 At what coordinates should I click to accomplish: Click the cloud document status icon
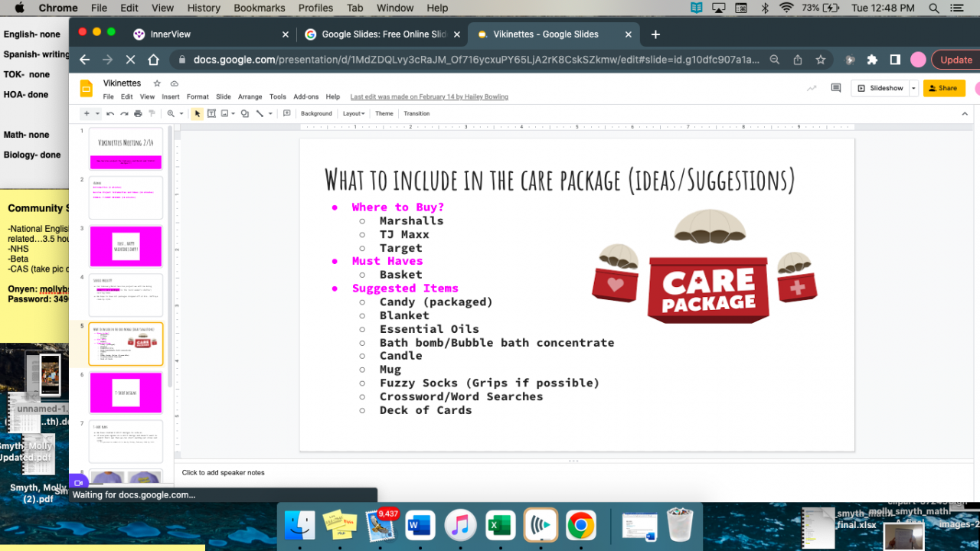pos(175,83)
